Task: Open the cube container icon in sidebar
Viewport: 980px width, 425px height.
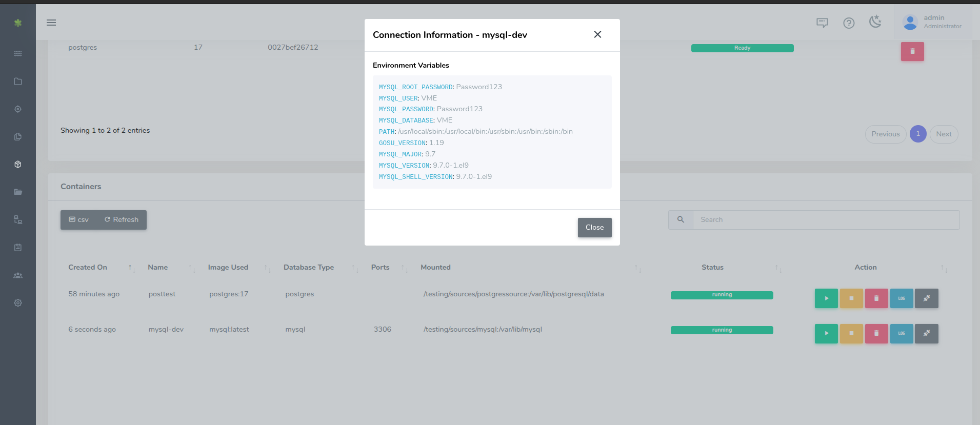Action: pyautogui.click(x=18, y=165)
